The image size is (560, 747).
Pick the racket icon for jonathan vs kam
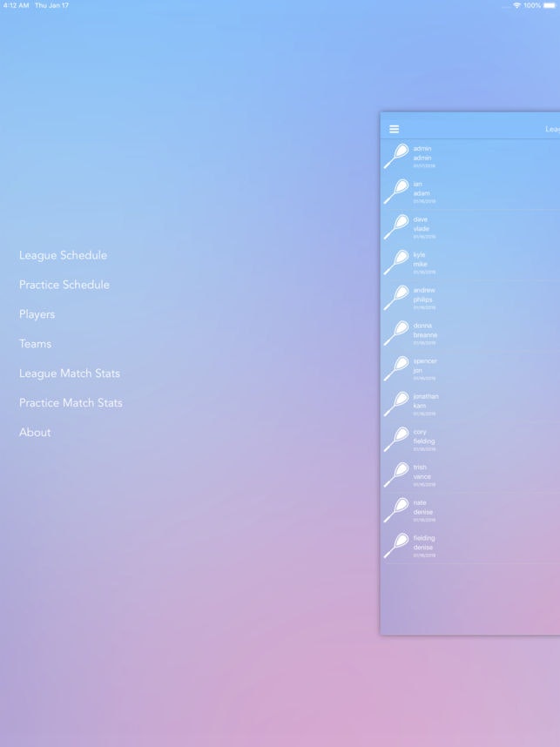tap(396, 404)
